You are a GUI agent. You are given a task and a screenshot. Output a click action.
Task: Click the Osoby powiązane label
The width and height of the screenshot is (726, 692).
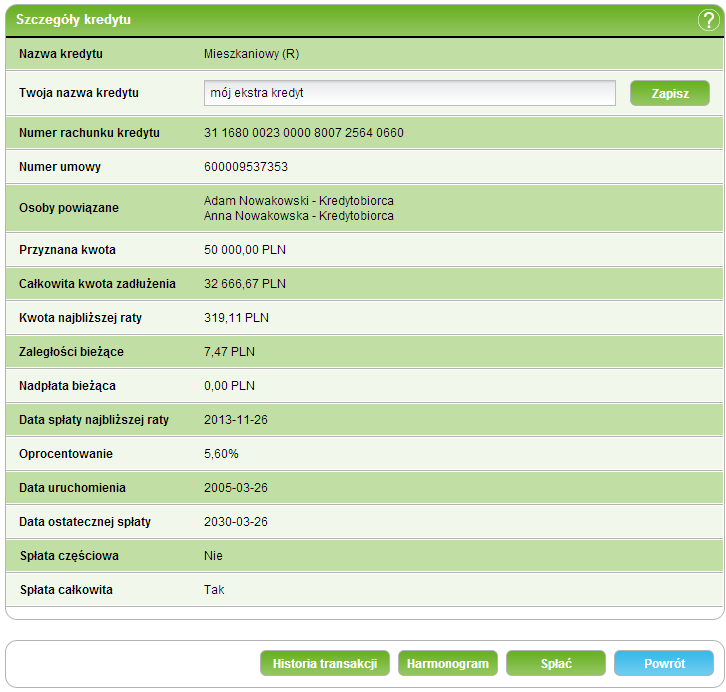pos(69,208)
